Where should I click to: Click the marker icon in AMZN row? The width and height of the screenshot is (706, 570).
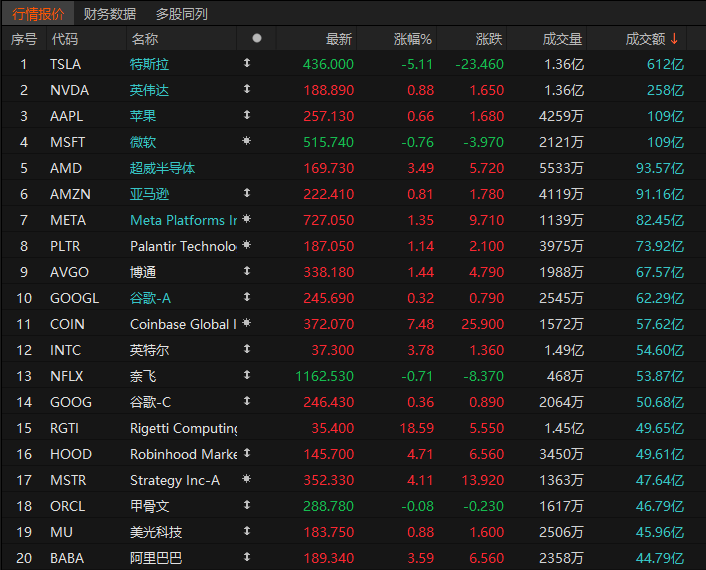pyautogui.click(x=247, y=193)
